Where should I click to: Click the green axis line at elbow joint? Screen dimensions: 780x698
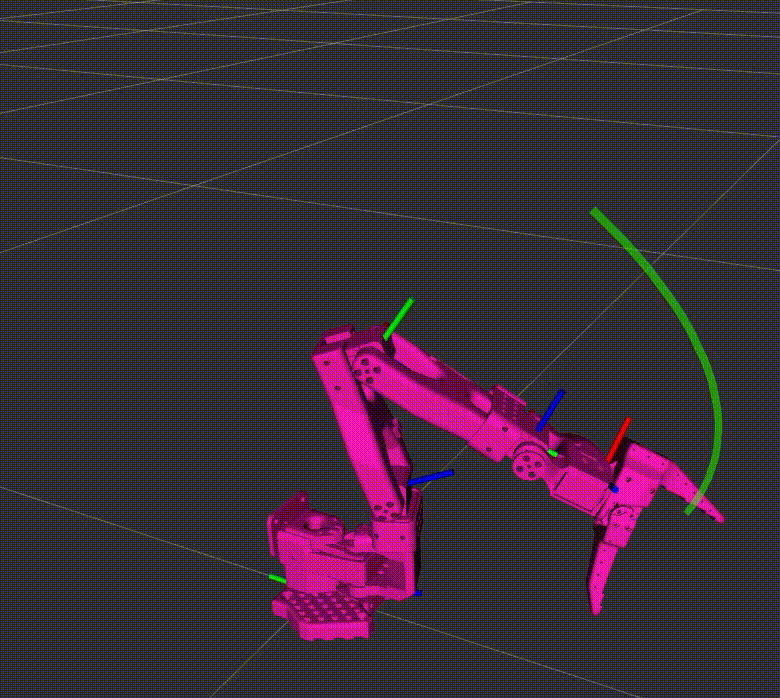coord(398,317)
